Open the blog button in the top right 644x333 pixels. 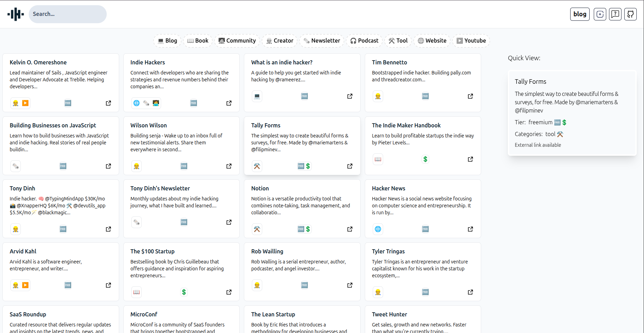pyautogui.click(x=580, y=14)
